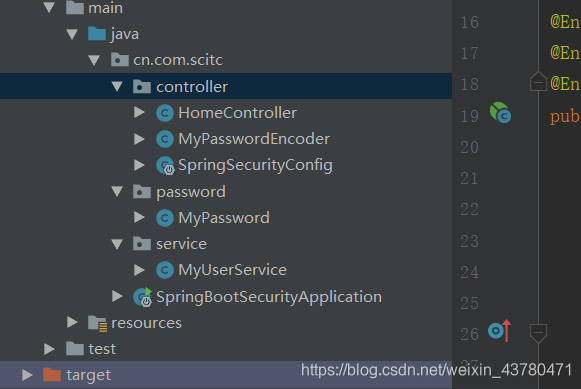Expand the target folder arrow
Viewport: 581px width, 389px height.
(27, 375)
